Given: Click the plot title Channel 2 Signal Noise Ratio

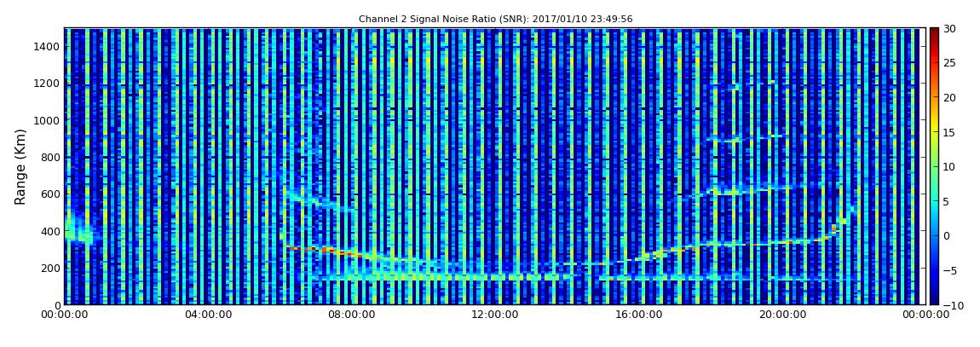Looking at the screenshot, I should coord(495,20).
